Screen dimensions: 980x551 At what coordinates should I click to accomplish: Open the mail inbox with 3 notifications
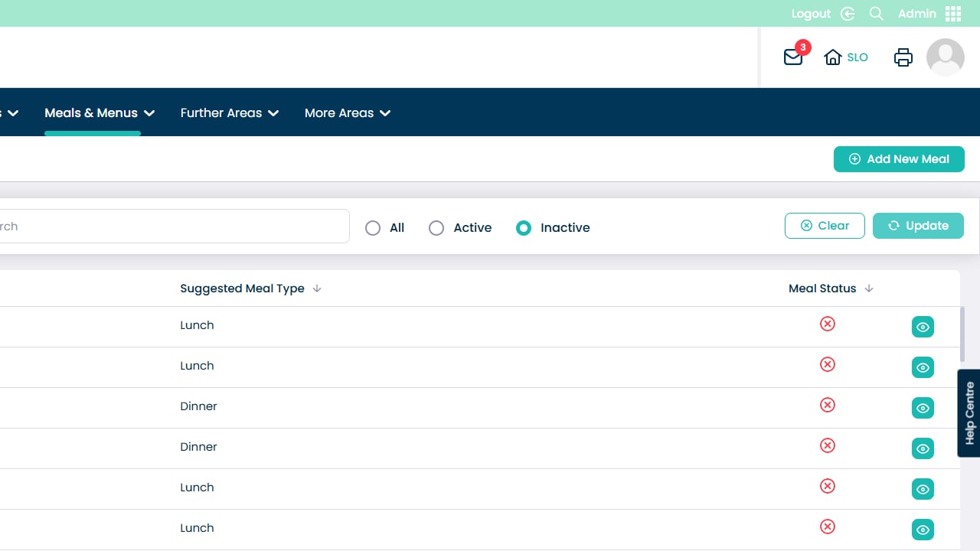click(793, 57)
